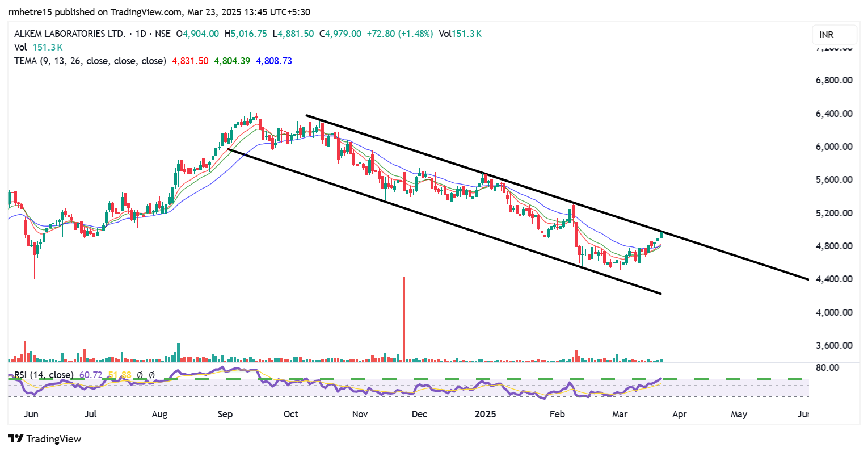868x452 pixels.
Task: Click the Dec label on time axis
Action: 419,414
